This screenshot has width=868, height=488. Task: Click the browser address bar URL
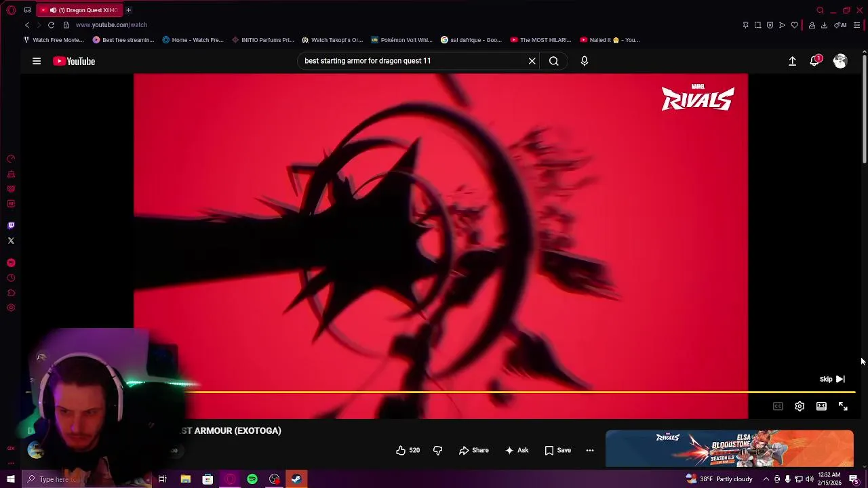111,25
